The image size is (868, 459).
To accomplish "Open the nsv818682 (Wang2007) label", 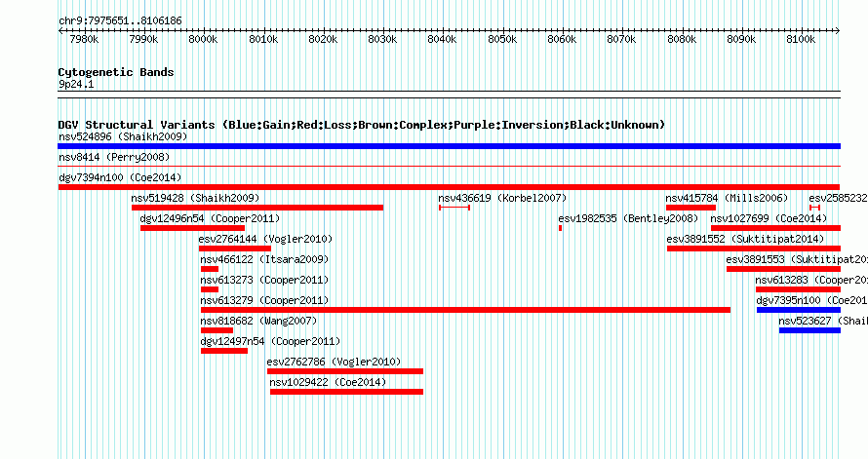I will (258, 321).
